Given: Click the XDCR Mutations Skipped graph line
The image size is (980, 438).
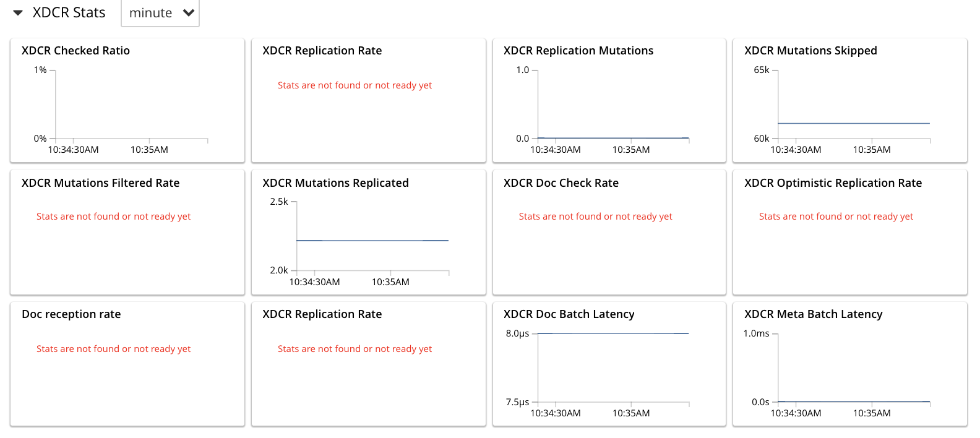Looking at the screenshot, I should 853,124.
